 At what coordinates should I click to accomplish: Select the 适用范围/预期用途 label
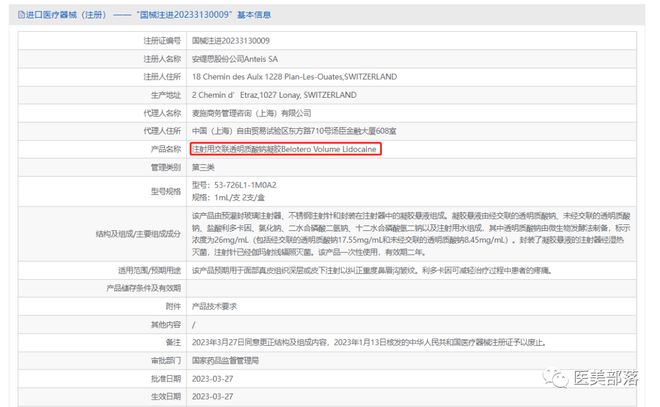tap(149, 270)
